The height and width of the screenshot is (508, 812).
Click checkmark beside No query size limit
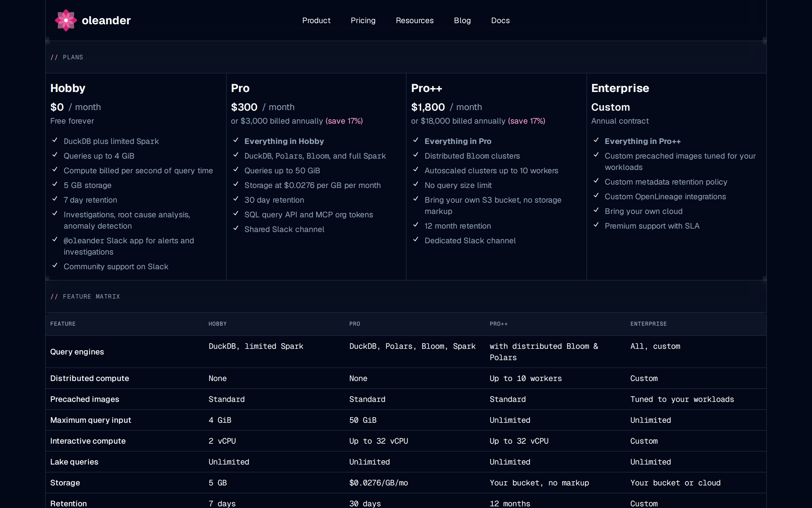[416, 184]
